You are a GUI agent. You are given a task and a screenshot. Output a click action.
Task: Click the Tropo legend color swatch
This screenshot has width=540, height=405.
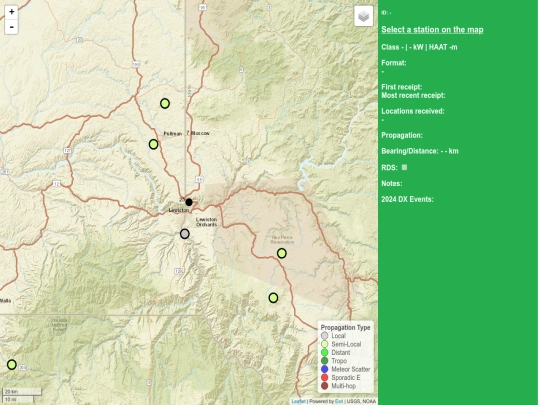pos(324,361)
